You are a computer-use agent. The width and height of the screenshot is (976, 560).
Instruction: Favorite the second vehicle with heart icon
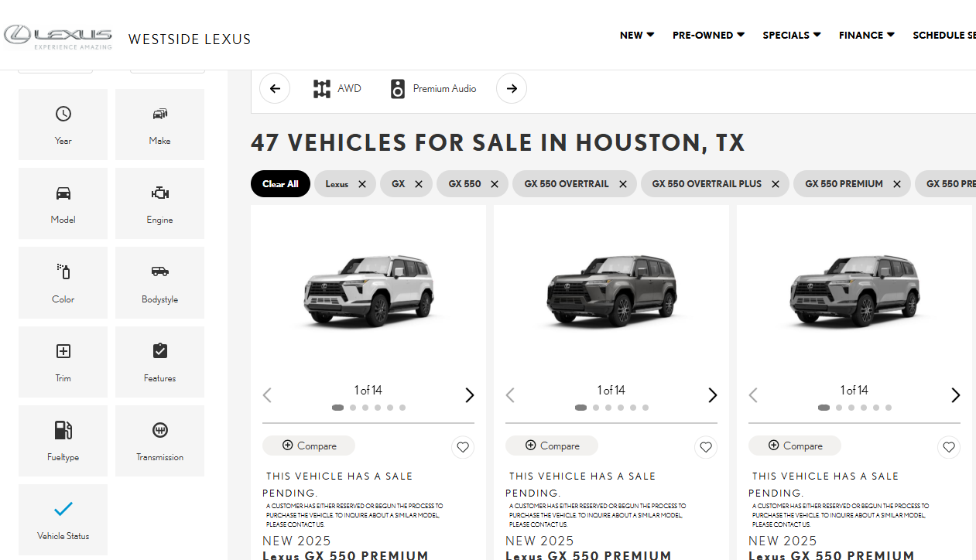click(x=706, y=447)
